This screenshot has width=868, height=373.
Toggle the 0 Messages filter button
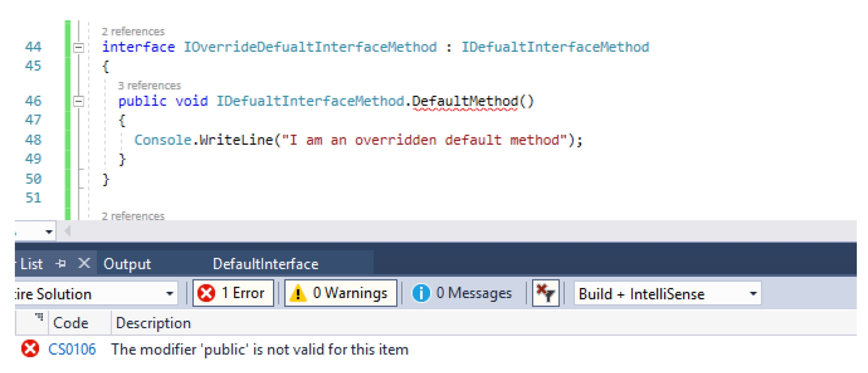(x=463, y=293)
